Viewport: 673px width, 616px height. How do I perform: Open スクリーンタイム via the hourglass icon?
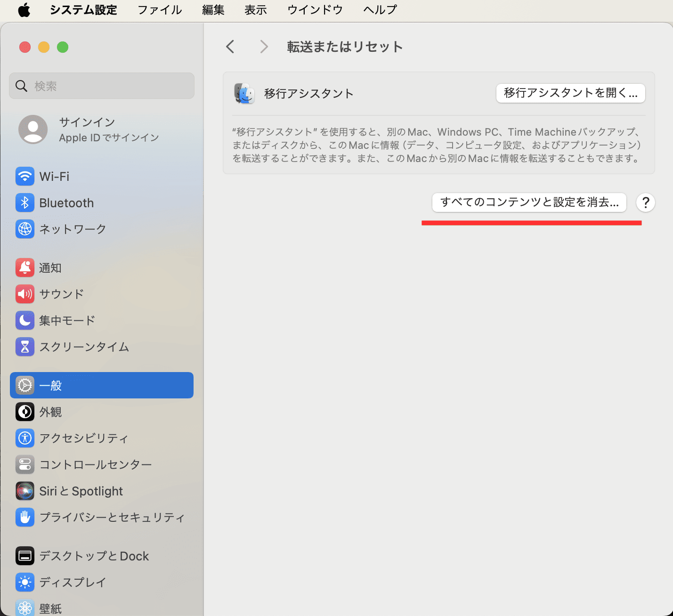tap(25, 347)
